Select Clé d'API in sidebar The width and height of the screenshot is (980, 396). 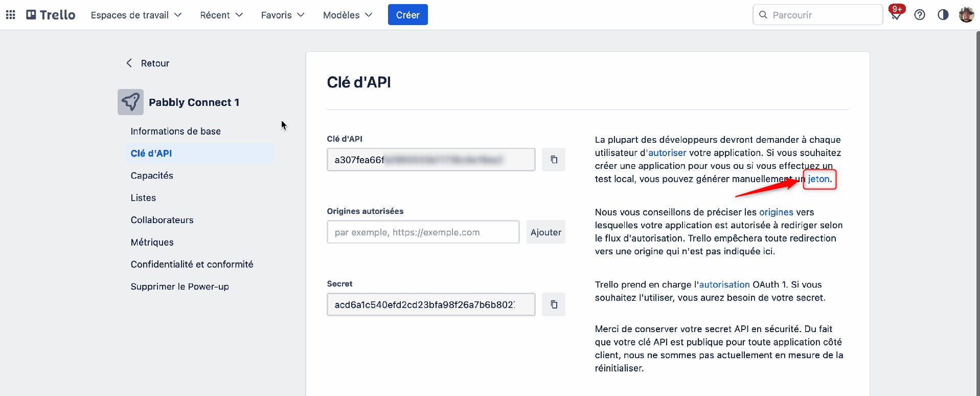pyautogui.click(x=199, y=153)
